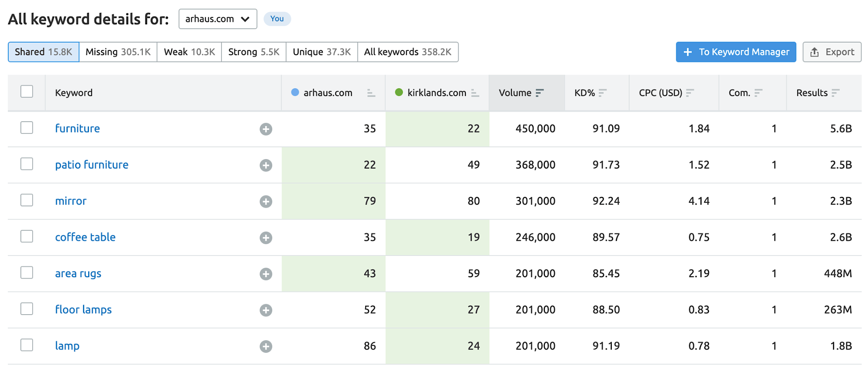Image resolution: width=868 pixels, height=365 pixels.
Task: Click kirklands.com position 19 cell
Action: pos(437,237)
